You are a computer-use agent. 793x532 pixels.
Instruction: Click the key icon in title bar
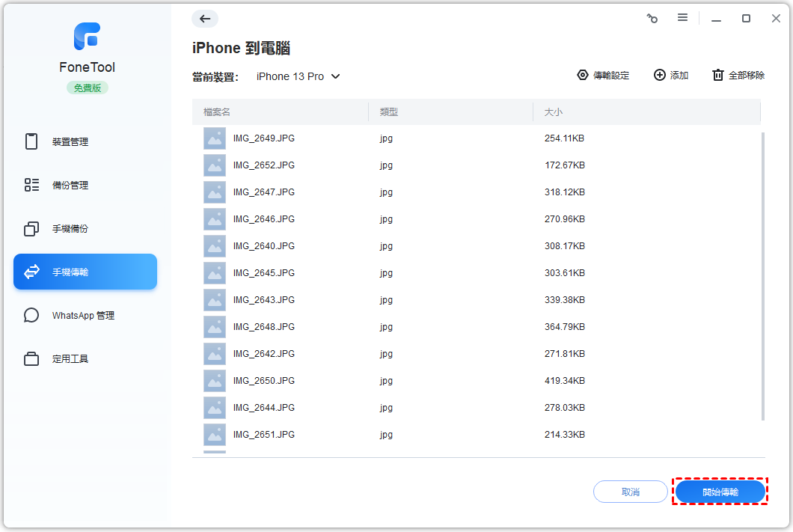click(652, 19)
